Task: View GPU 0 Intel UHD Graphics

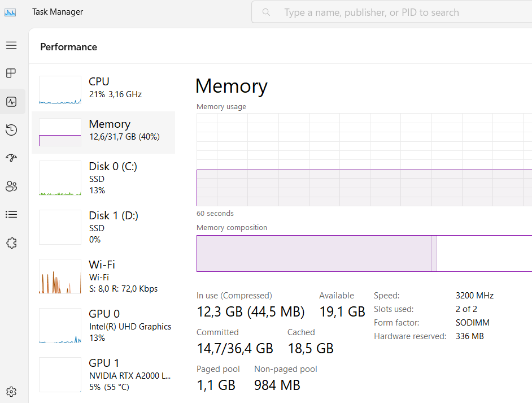Action: click(103, 326)
